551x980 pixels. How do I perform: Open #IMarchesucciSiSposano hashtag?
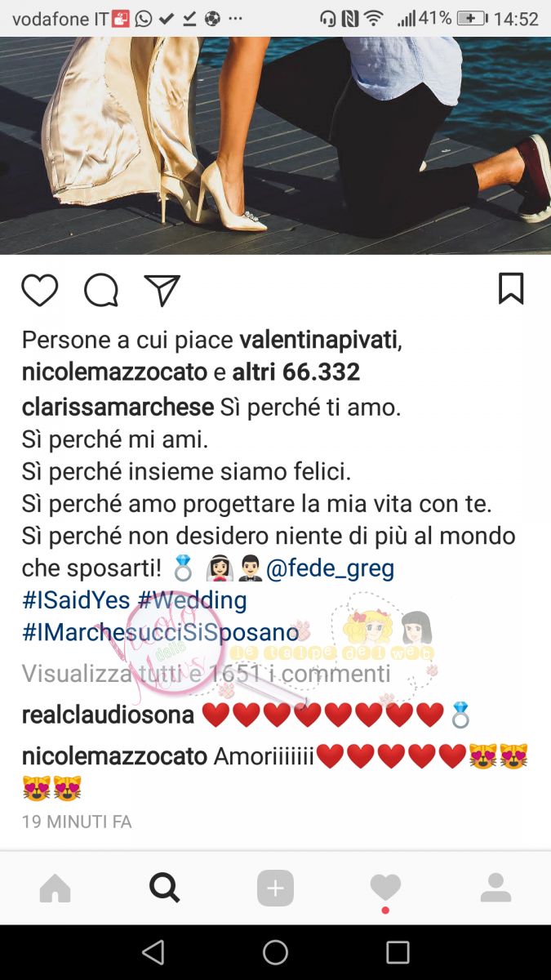pyautogui.click(x=161, y=634)
